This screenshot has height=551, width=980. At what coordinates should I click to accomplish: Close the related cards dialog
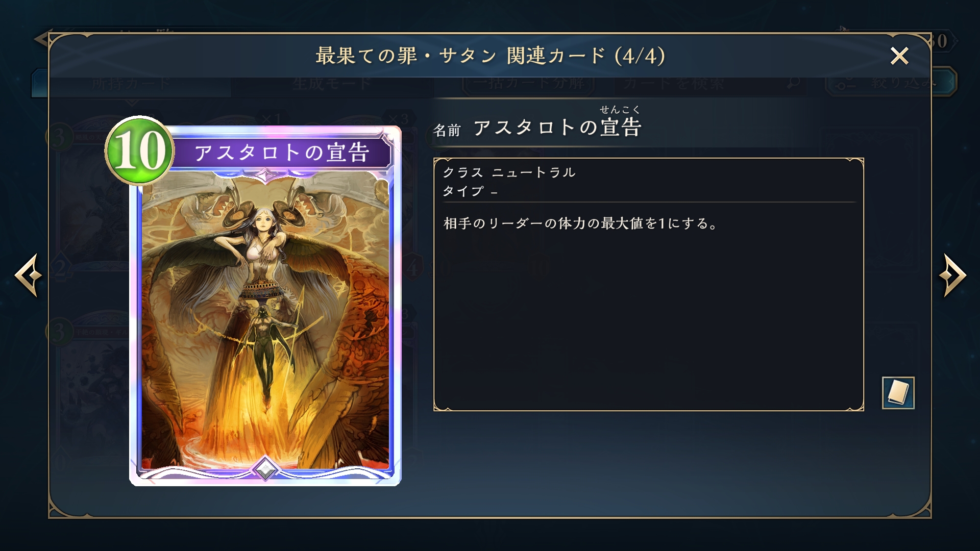point(899,56)
